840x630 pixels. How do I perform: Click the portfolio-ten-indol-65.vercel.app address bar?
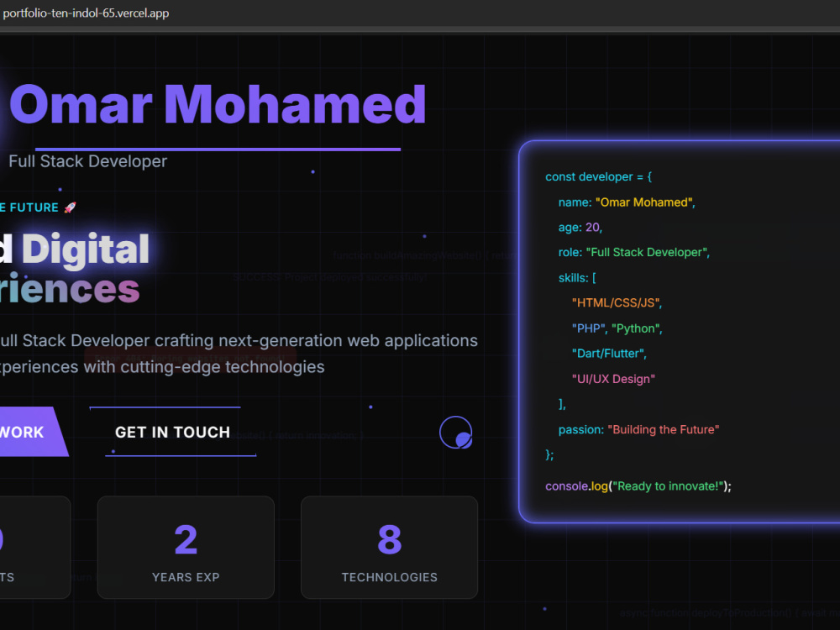pos(86,13)
